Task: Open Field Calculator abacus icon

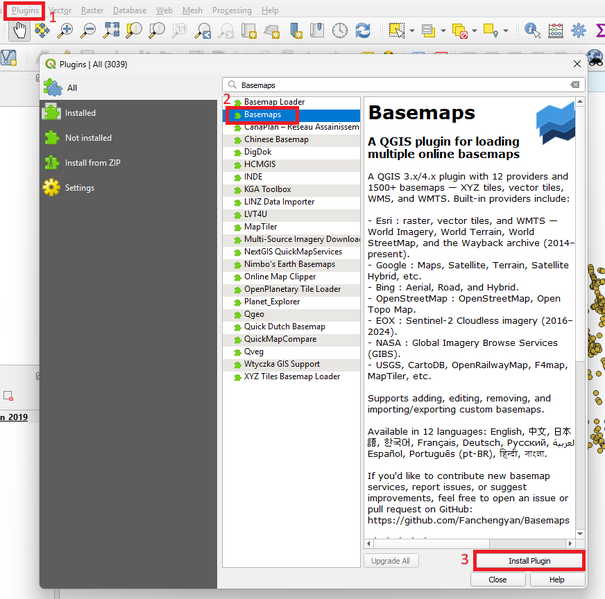Action: click(556, 30)
